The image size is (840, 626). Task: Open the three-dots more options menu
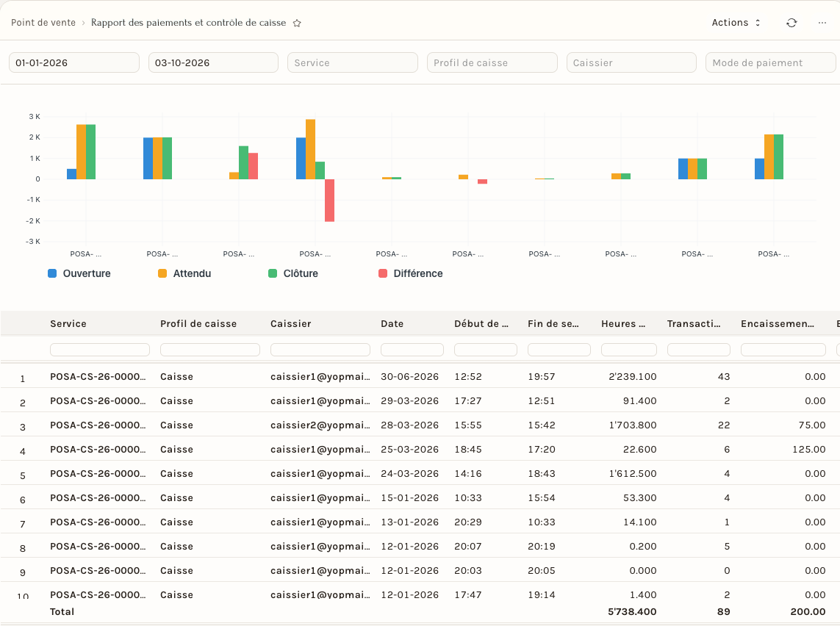[x=822, y=23]
